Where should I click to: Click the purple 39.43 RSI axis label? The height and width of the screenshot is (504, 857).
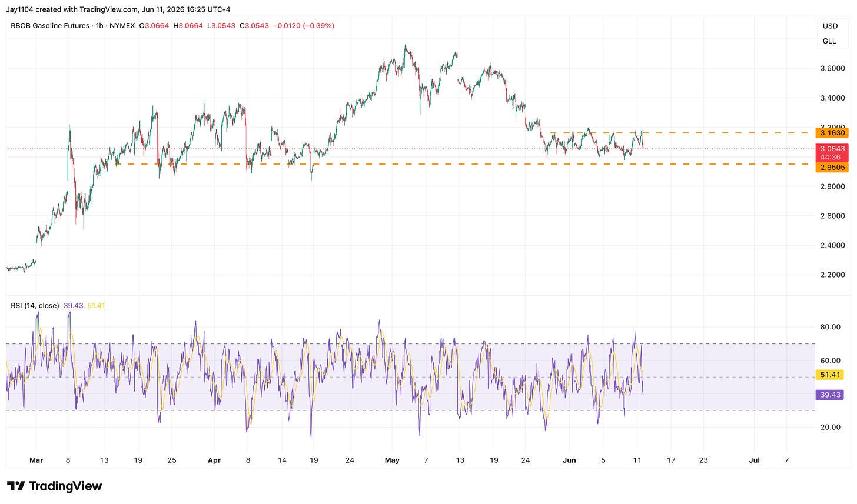[831, 395]
